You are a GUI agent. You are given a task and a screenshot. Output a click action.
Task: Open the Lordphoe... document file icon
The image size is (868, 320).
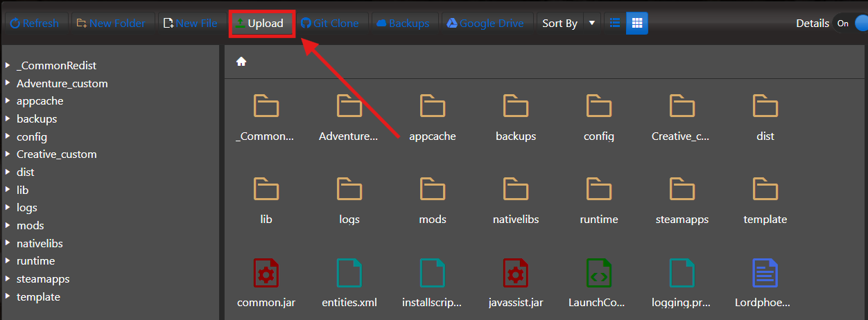coord(765,272)
